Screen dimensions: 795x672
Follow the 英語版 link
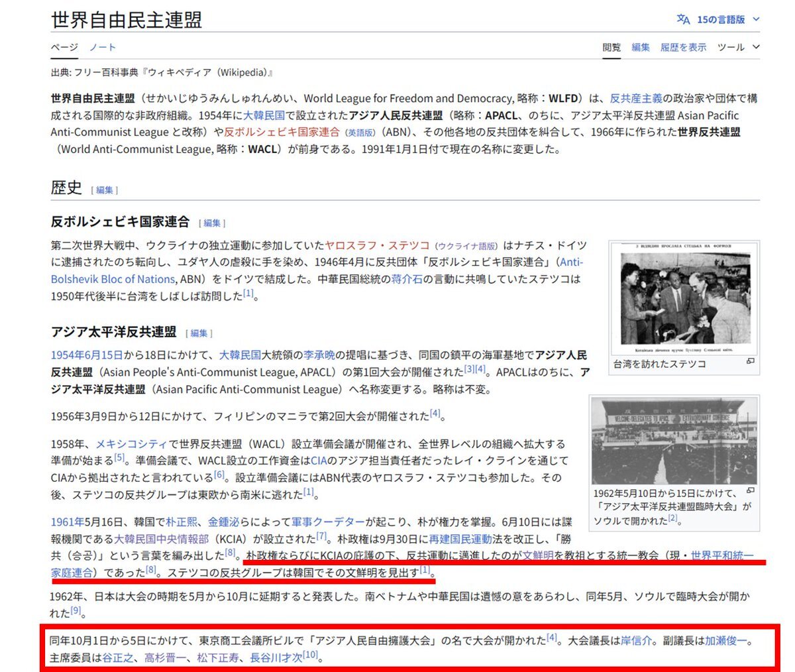coord(360,133)
